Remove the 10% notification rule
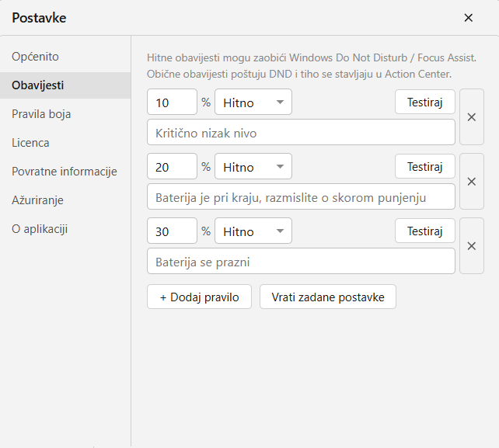 point(472,117)
